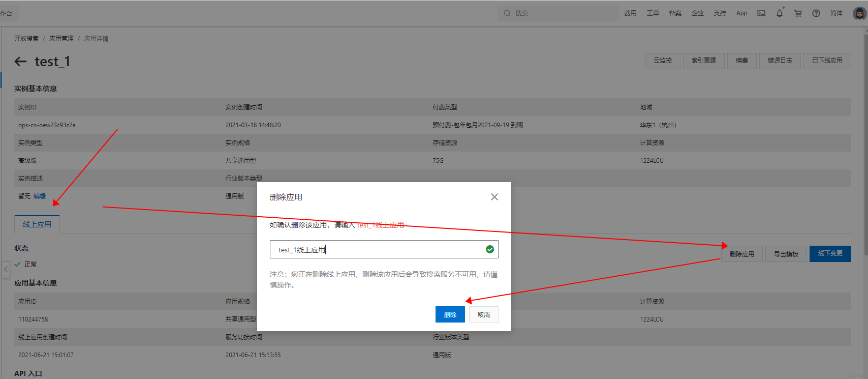Open the 工单 menu
Viewport: 868px width, 379px height.
coord(653,13)
